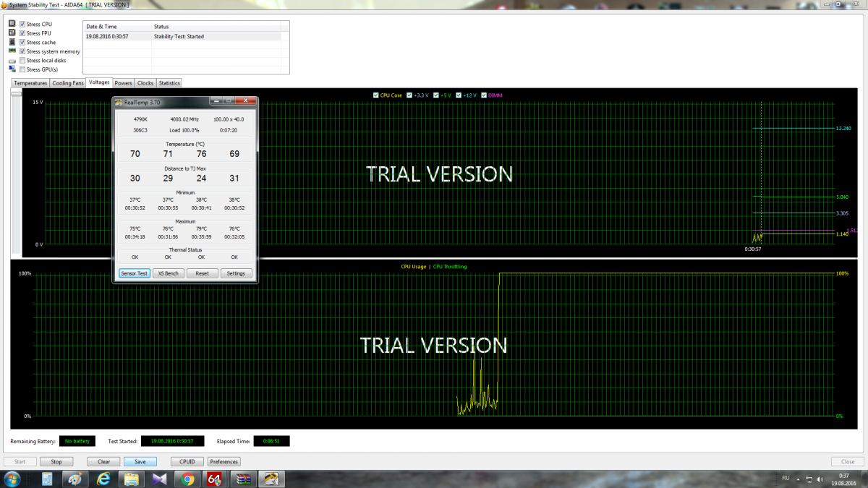Open the RU input language selector

click(x=786, y=478)
